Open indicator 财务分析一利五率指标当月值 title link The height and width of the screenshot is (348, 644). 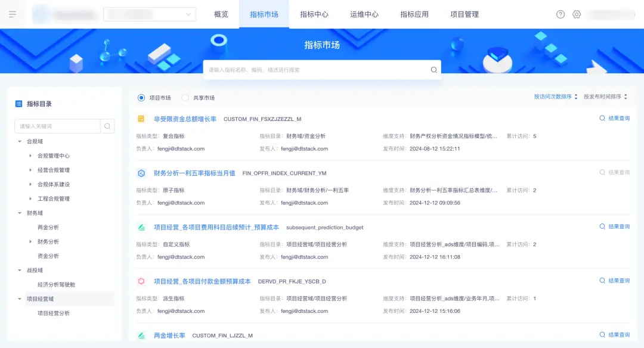[194, 173]
